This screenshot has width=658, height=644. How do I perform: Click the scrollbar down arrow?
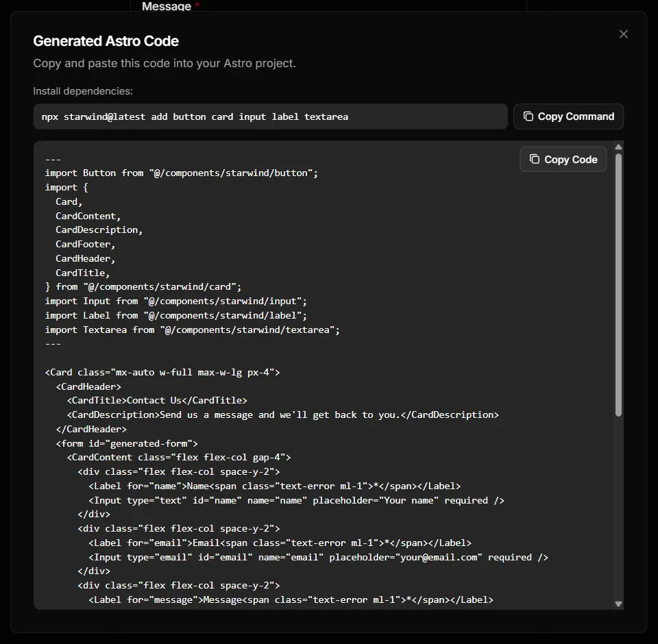point(618,604)
